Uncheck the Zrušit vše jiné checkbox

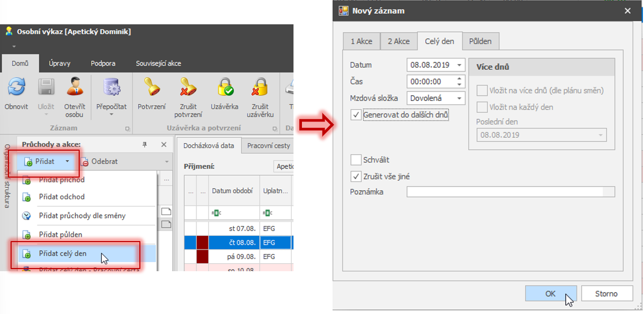coord(356,177)
